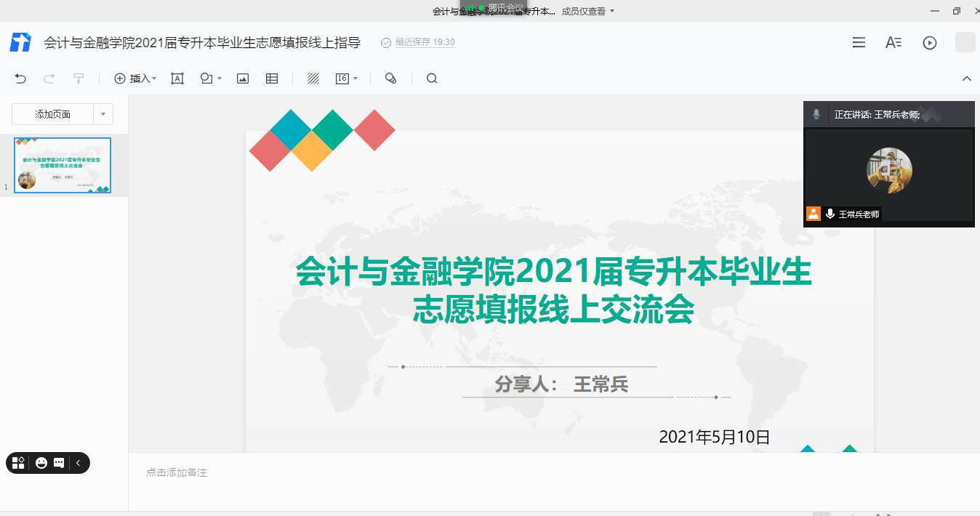
Task: Open the chat bubble in floating bar
Action: tap(59, 463)
